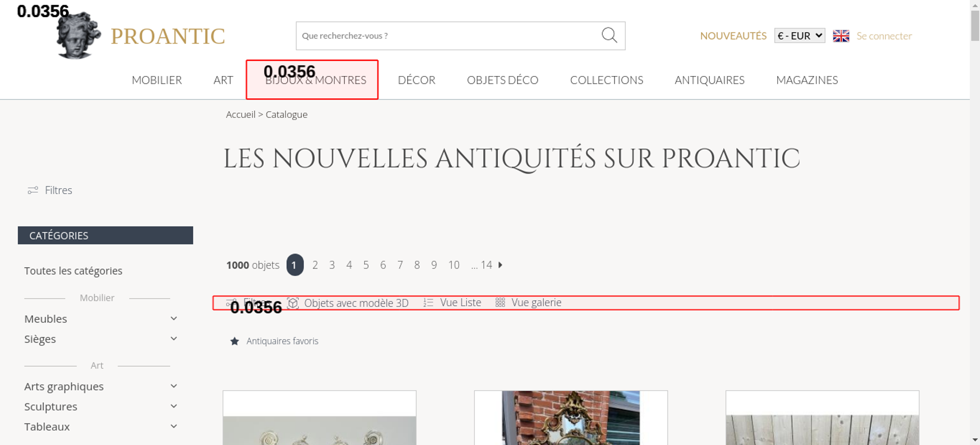980x445 pixels.
Task: Click the sidebar Filtres sliders icon
Action: [x=33, y=190]
